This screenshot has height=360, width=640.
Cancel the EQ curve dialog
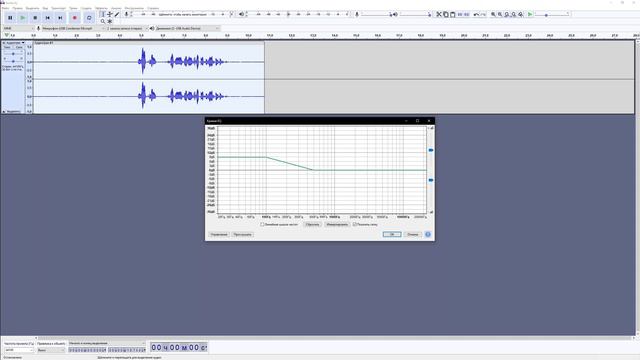413,234
